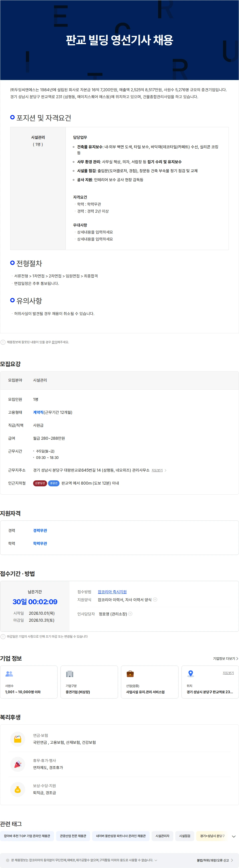Image resolution: width=239 pixels, height=868 pixels.
Task: Select the 관광산업 전문 채용관 tag
Action: [73, 836]
